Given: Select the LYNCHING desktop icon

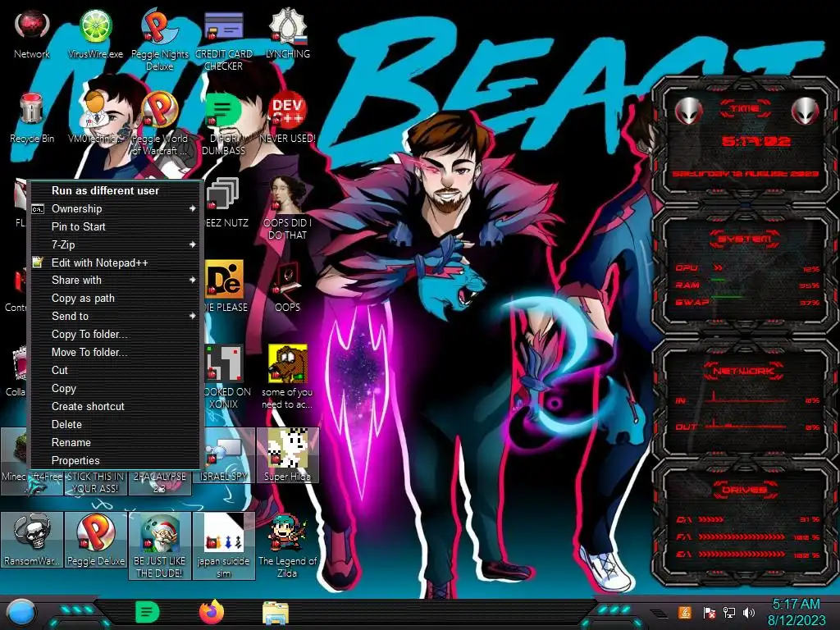Looking at the screenshot, I should [x=287, y=33].
